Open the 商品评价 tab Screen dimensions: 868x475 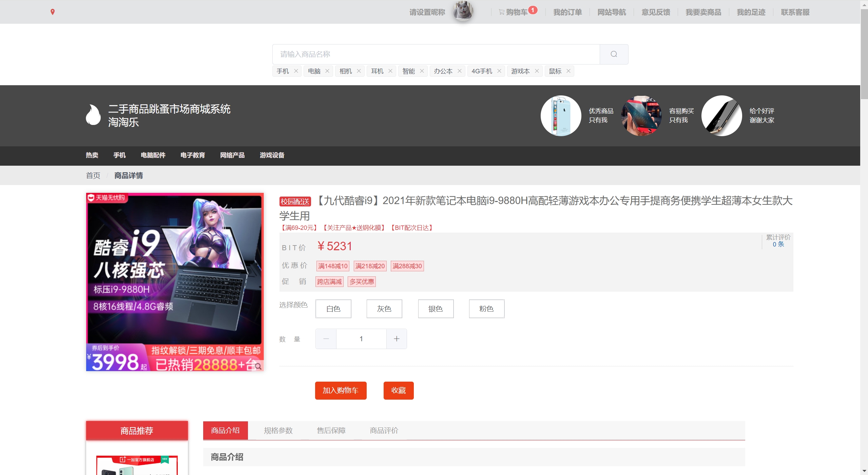(384, 431)
